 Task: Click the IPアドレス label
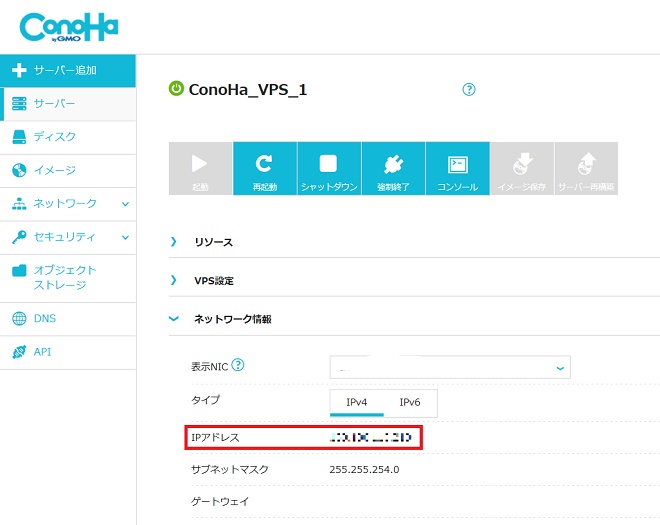pos(215,438)
